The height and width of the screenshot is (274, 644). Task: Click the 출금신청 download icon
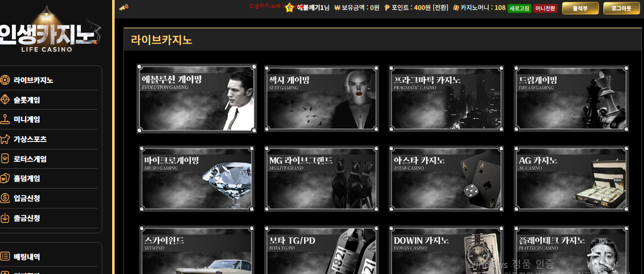[x=5, y=218]
